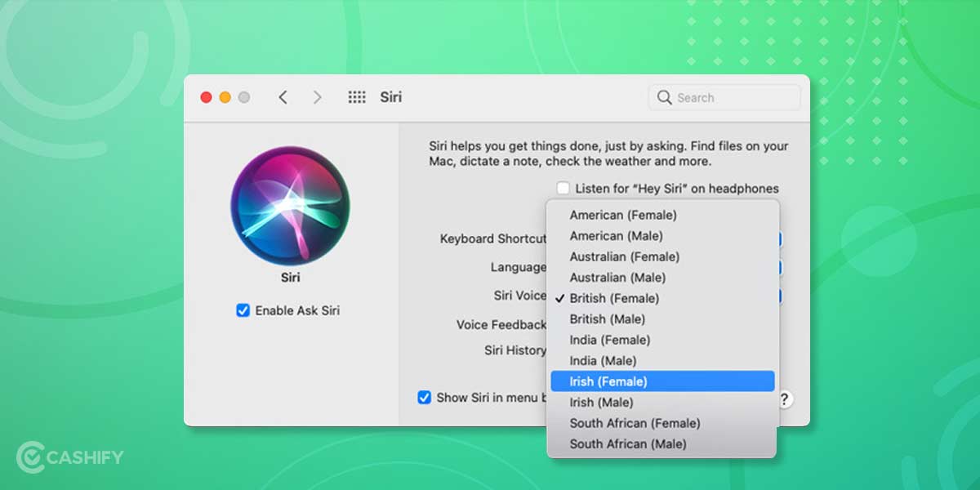This screenshot has width=980, height=490.
Task: Open the help question mark button
Action: click(x=783, y=399)
